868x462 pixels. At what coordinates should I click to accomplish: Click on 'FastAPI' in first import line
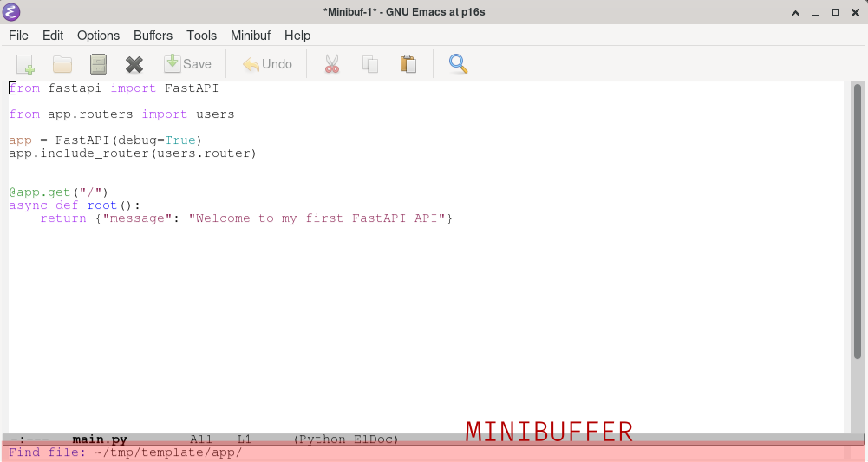click(192, 88)
